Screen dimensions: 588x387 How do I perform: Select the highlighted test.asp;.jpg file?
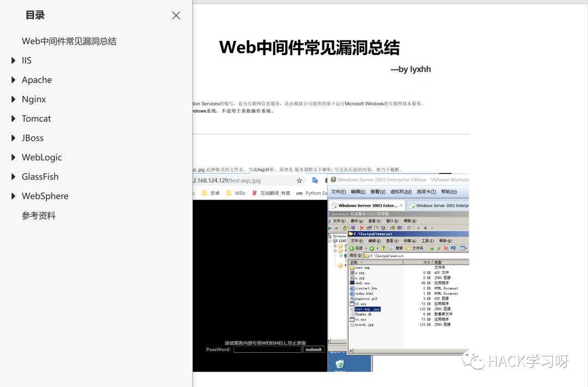tap(365, 309)
